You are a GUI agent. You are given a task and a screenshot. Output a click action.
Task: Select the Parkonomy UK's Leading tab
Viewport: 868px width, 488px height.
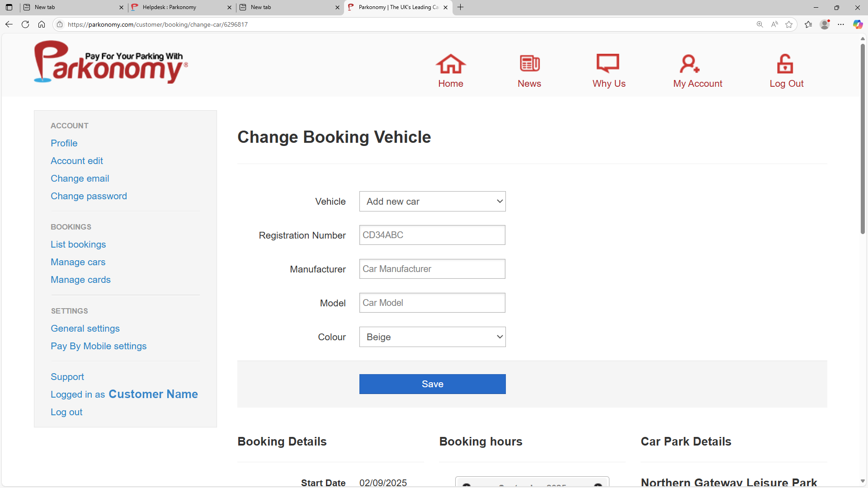pyautogui.click(x=398, y=7)
